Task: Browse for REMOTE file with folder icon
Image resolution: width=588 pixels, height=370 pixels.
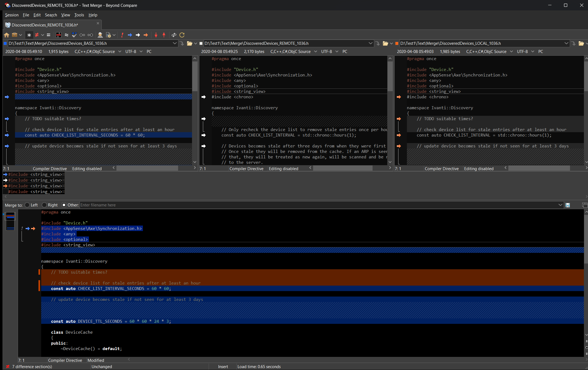Action: point(385,43)
